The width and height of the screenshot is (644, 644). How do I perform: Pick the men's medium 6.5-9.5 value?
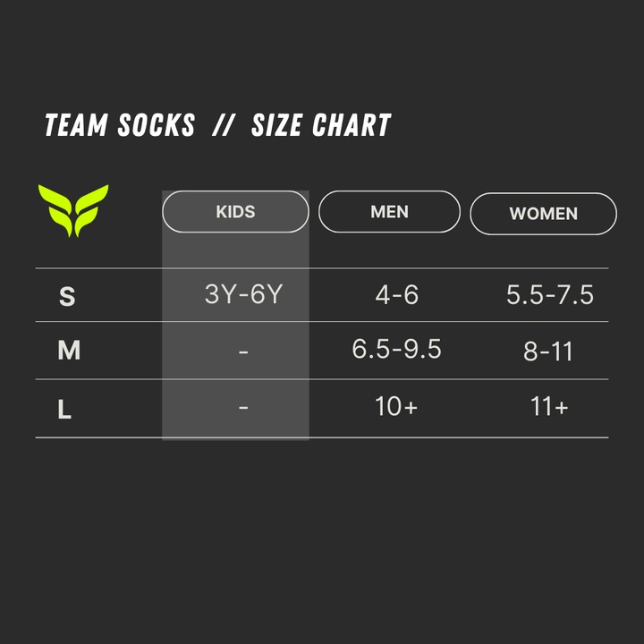point(396,350)
